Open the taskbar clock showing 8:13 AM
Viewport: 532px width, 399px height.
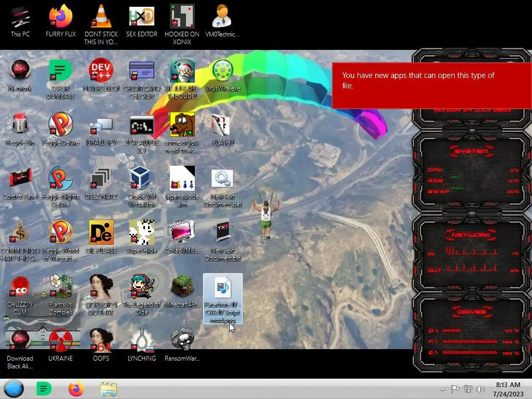508,389
